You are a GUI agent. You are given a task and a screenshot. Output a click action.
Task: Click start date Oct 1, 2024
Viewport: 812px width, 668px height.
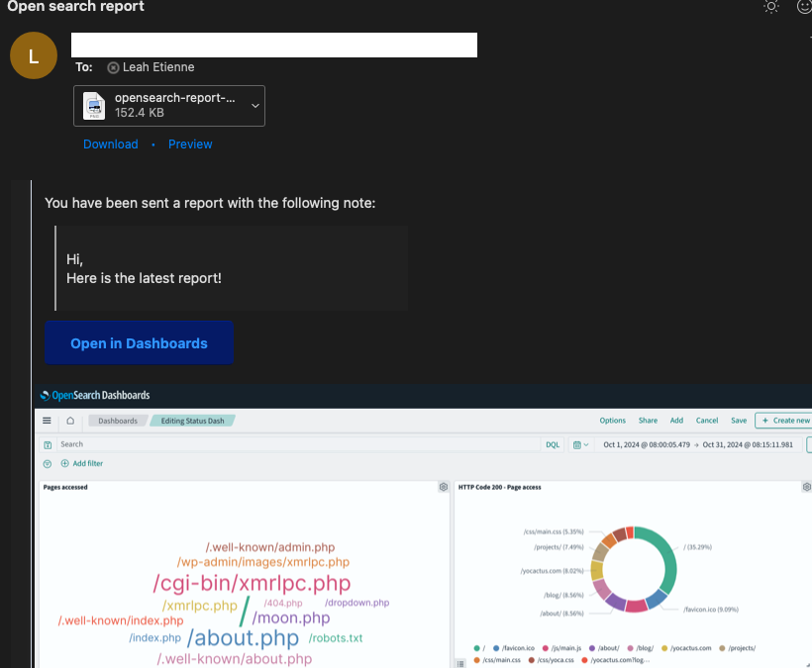pos(647,444)
